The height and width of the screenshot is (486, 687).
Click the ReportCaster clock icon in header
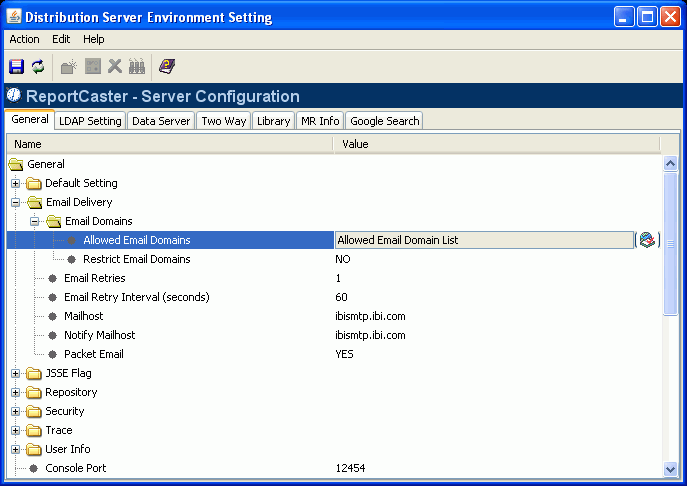coord(14,95)
